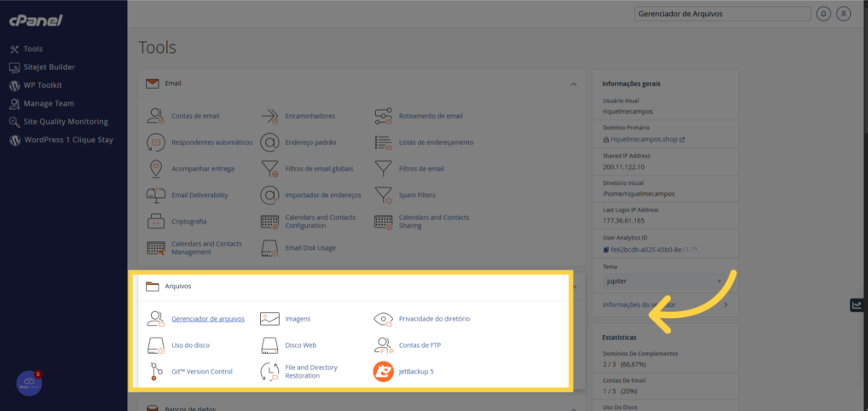Screen dimensions: 868x411
Task: Click the 177.36.61.165 login IP text
Action: pyautogui.click(x=623, y=221)
